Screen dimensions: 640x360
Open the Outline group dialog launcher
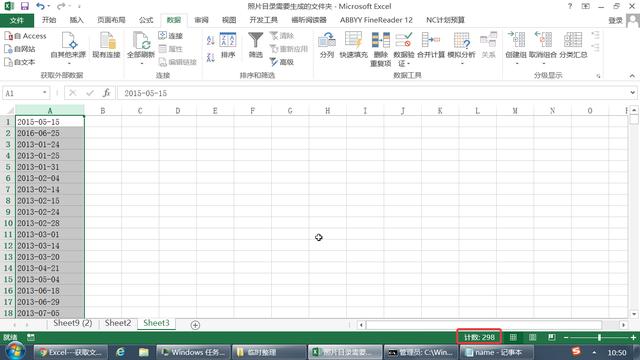coord(598,76)
